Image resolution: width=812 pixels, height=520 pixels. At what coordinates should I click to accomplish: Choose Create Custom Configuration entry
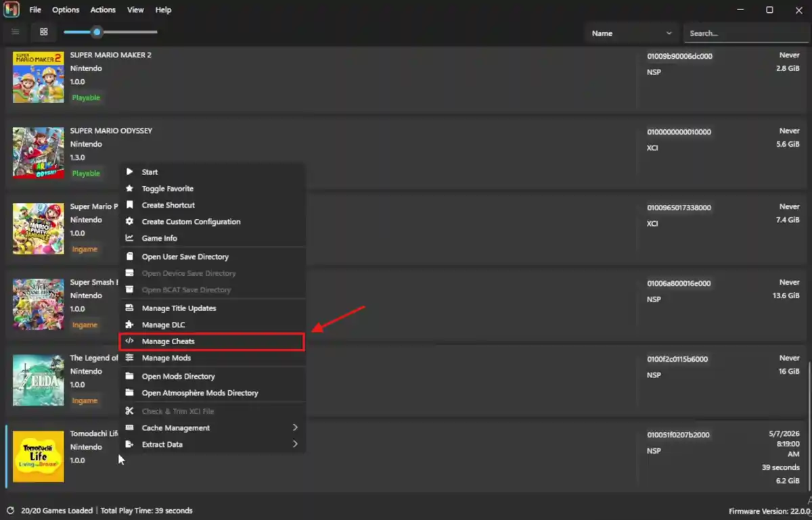(212, 222)
